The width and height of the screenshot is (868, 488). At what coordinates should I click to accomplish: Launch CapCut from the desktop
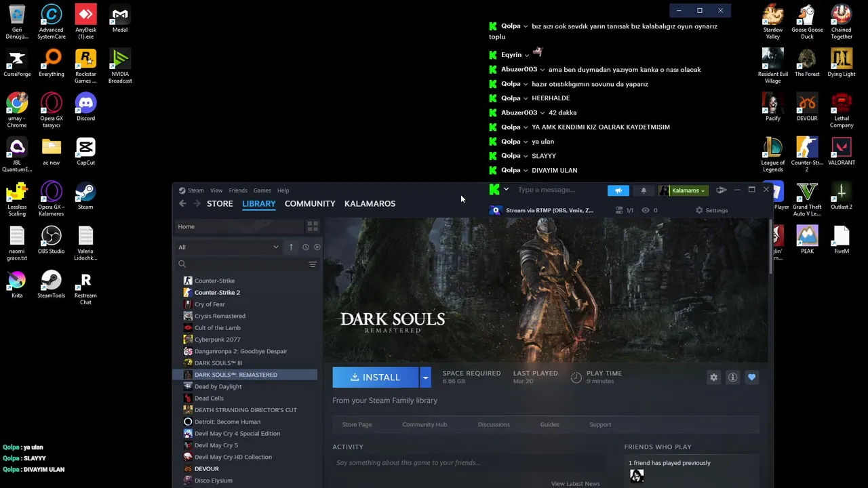pos(85,151)
